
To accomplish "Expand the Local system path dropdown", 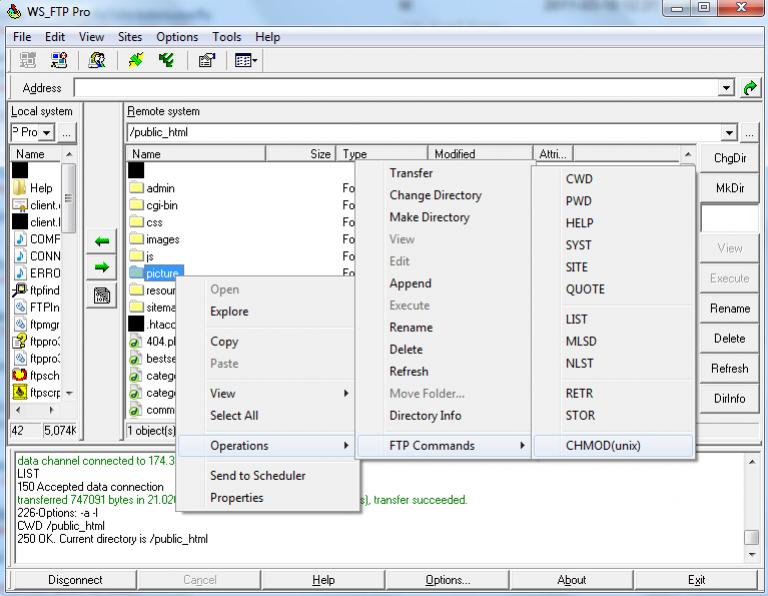I will click(47, 133).
